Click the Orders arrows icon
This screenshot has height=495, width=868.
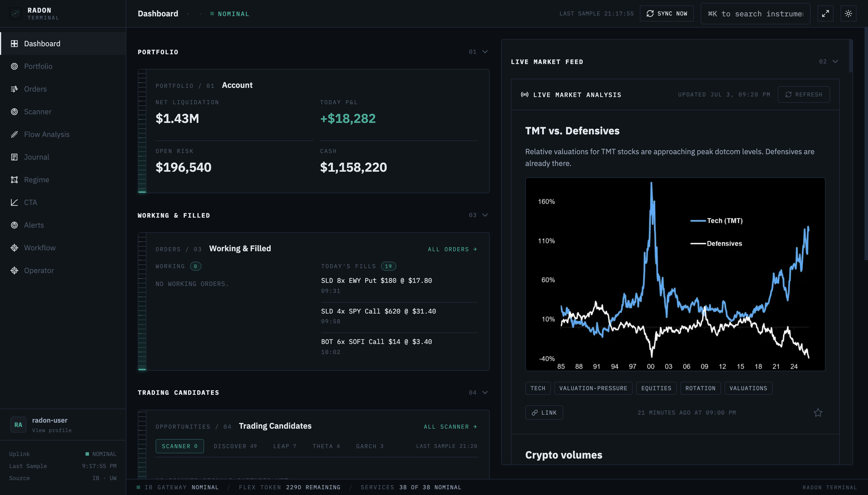tap(14, 89)
